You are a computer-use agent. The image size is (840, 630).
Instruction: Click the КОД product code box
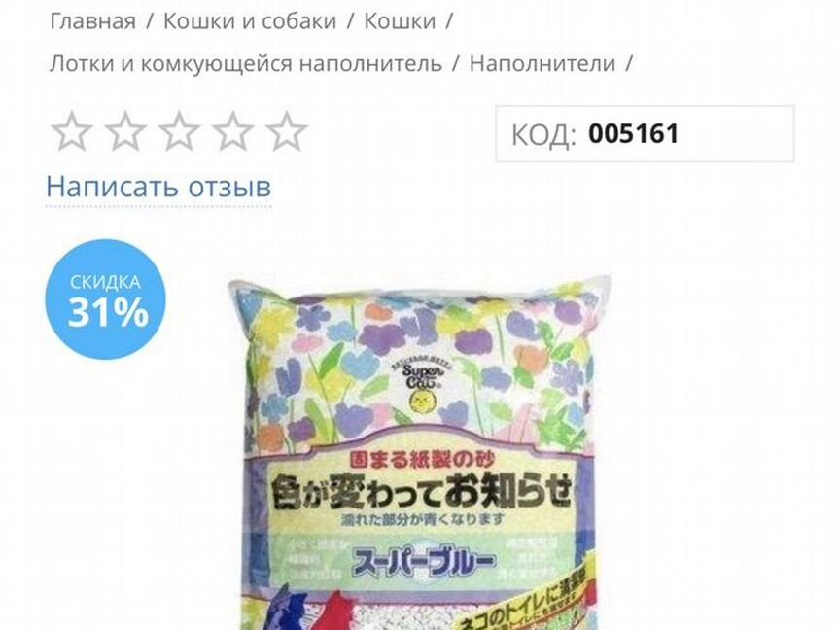[x=645, y=134]
